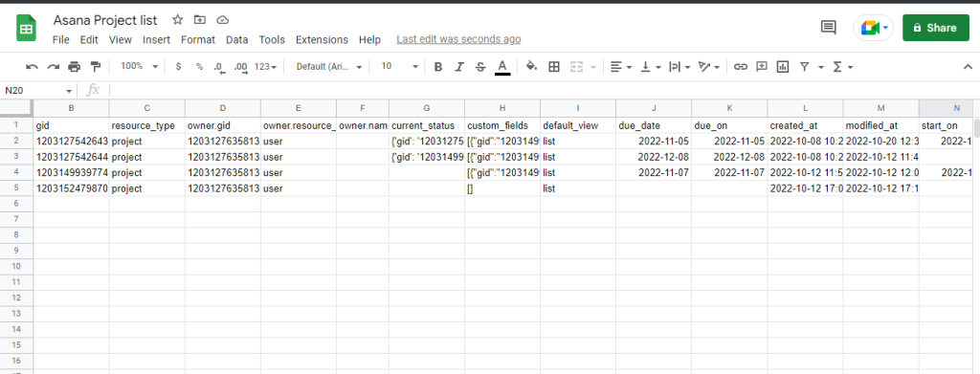Decrease decimal places

[x=219, y=67]
